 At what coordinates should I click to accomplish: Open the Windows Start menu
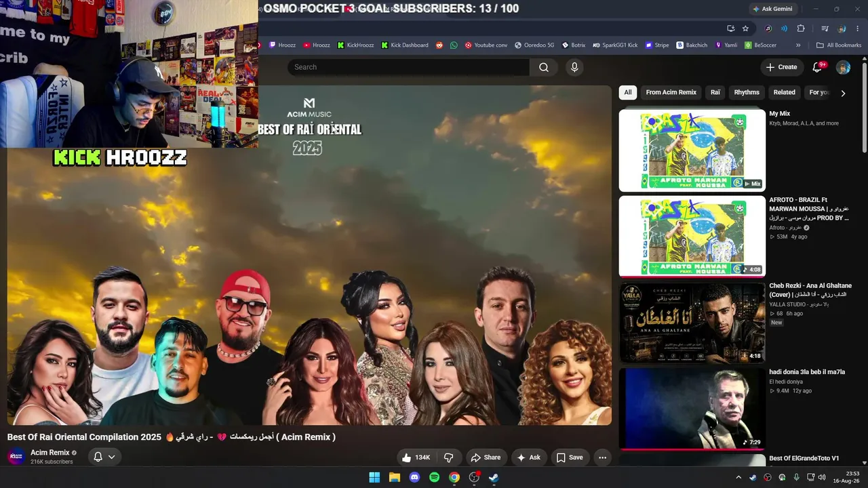pos(374,477)
